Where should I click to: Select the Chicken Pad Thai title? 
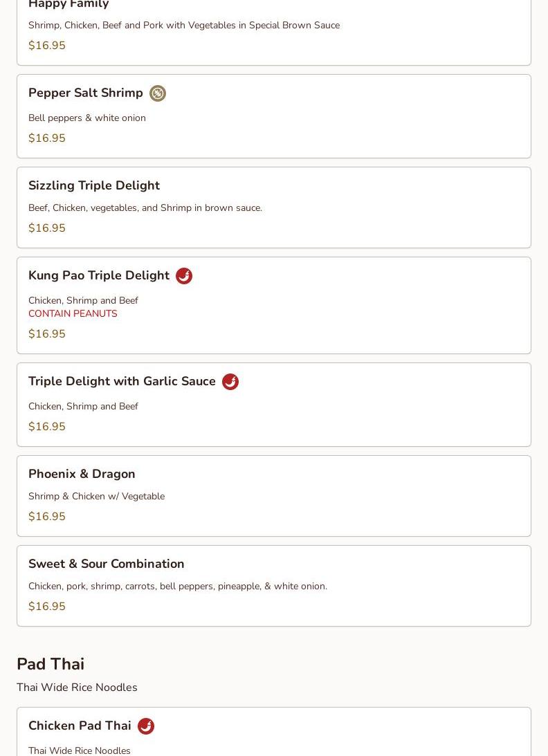(80, 726)
